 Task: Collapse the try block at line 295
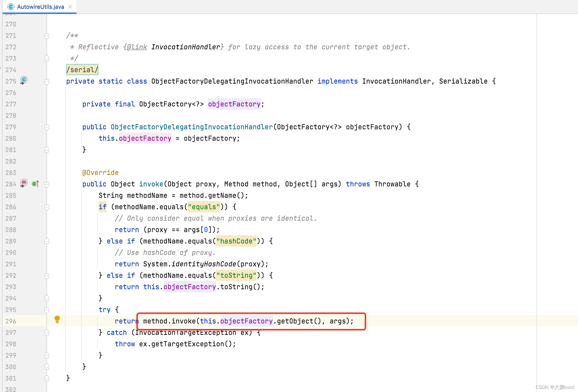point(47,310)
